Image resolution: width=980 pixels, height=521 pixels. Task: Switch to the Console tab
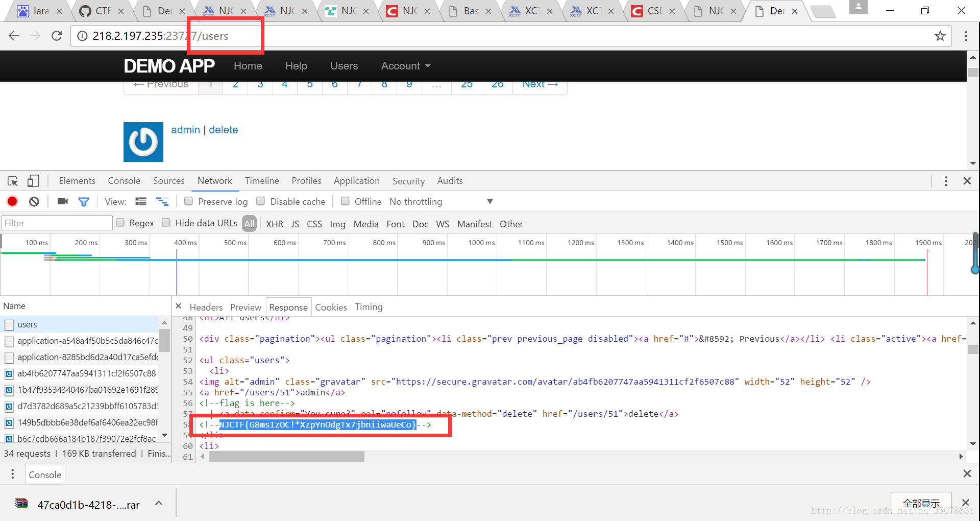click(124, 181)
